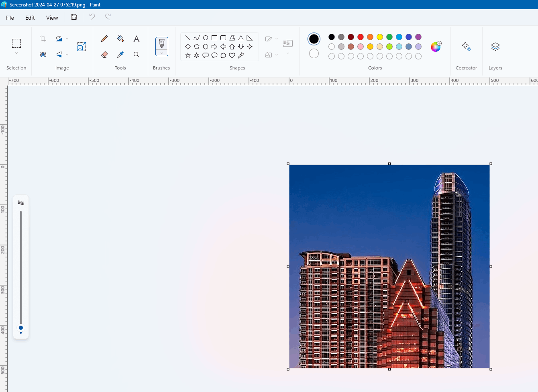
Task: Save the current file
Action: pos(73,17)
